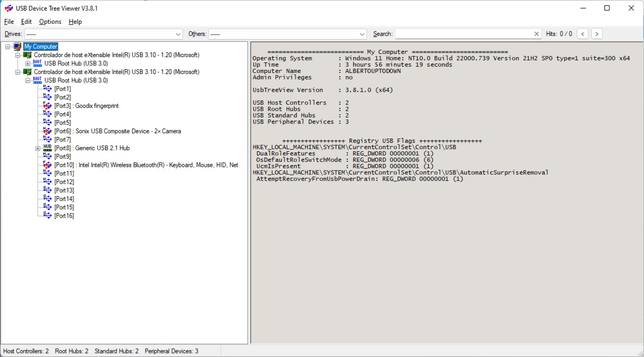Click the Computer Name value ALBERTOUPTODOWN
Image resolution: width=644 pixels, height=357 pixels.
pyautogui.click(x=373, y=71)
